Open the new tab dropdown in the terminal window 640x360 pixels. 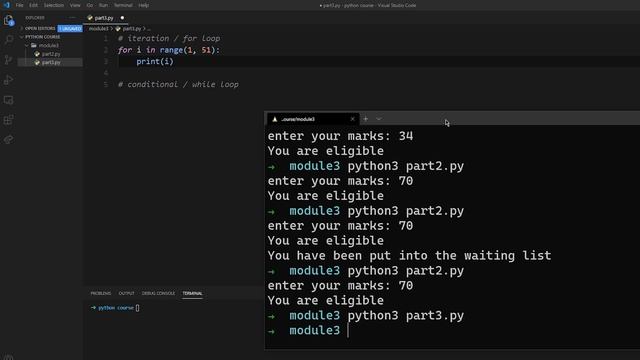[379, 119]
